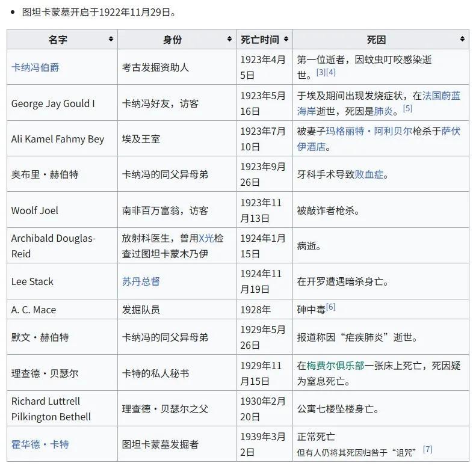Open the 卡纳冯伯爵 link
476x466 pixels.
click(35, 67)
